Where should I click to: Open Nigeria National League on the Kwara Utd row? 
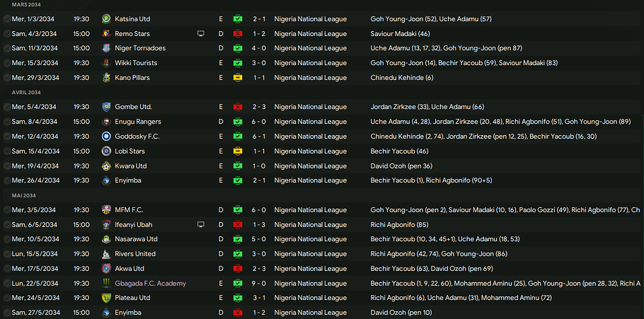(310, 166)
